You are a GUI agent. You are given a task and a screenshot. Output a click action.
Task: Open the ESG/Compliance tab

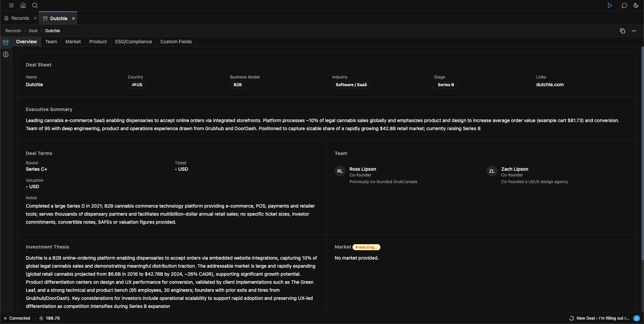point(133,42)
